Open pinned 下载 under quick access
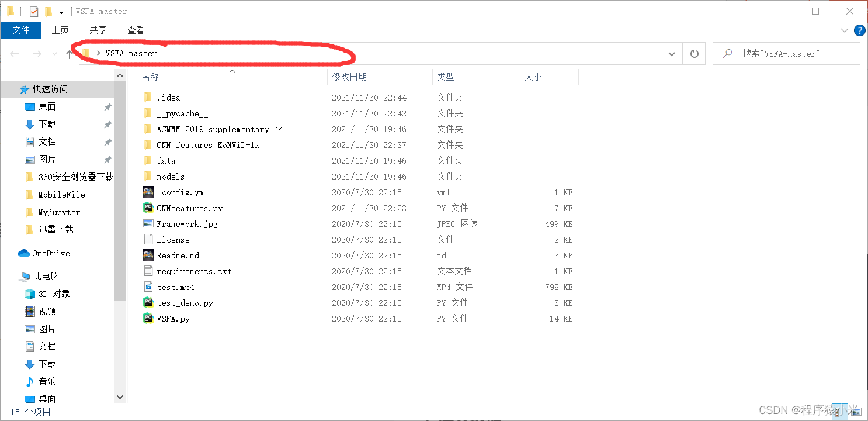The width and height of the screenshot is (868, 421). [47, 124]
